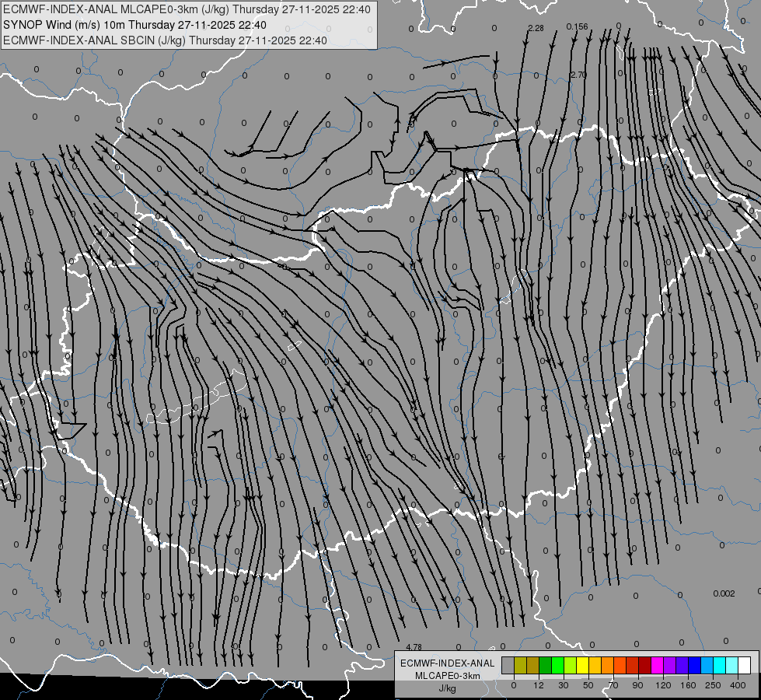The height and width of the screenshot is (700, 761).
Task: Click the pure blue legend swatch
Action: tap(695, 665)
